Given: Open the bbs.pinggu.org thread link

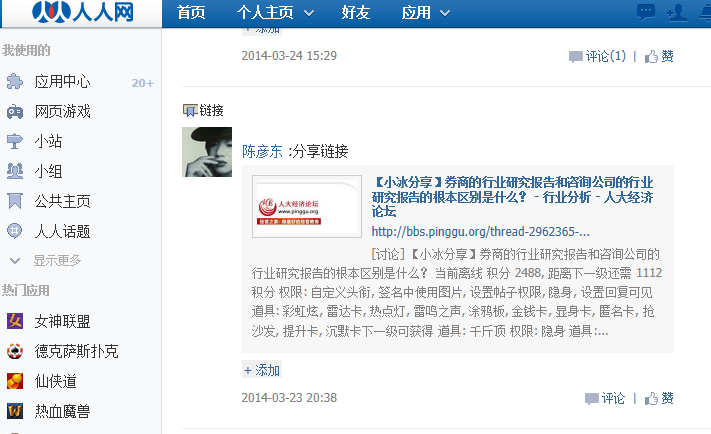Looking at the screenshot, I should [x=481, y=232].
